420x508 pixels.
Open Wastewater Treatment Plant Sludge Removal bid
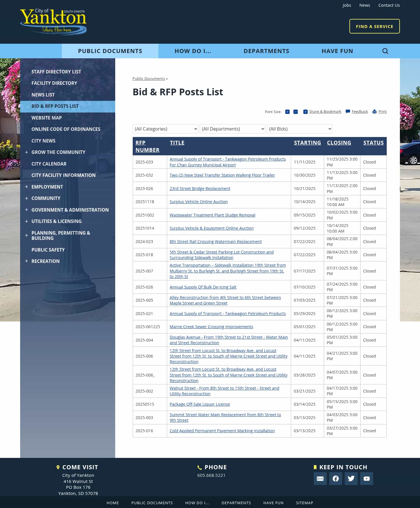click(x=212, y=215)
